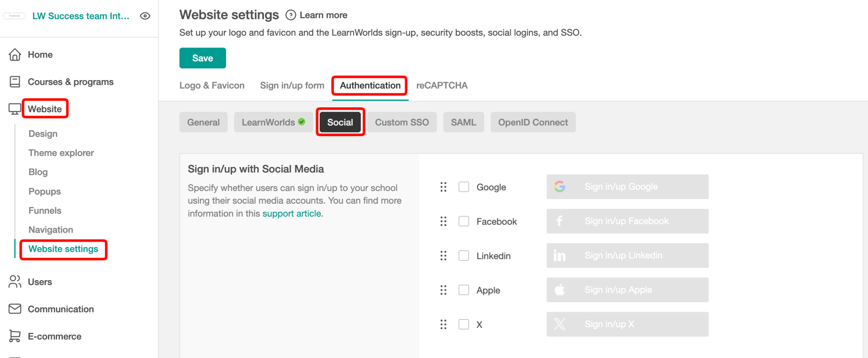
Task: Go to Navigation under Website
Action: coord(51,230)
